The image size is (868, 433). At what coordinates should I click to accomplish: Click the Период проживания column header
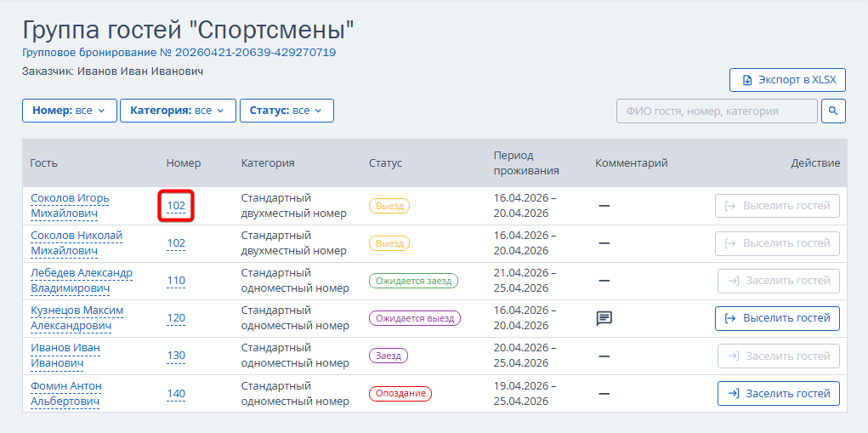(x=526, y=162)
